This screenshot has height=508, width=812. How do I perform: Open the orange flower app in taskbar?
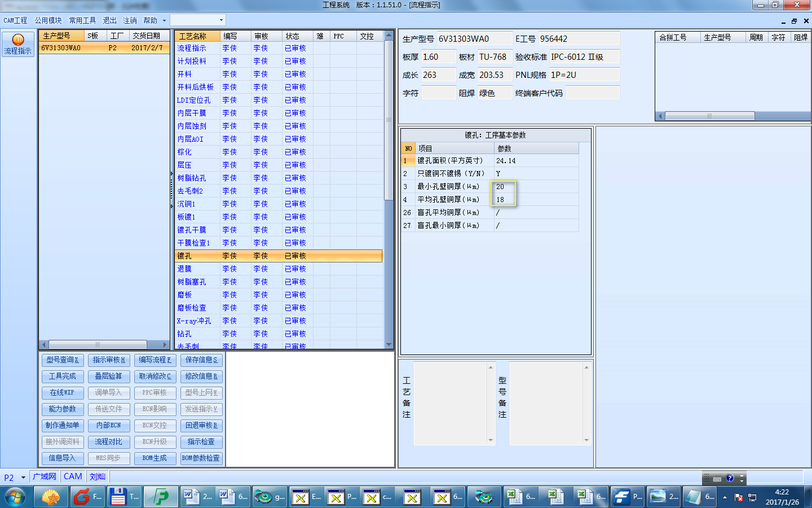pos(51,497)
